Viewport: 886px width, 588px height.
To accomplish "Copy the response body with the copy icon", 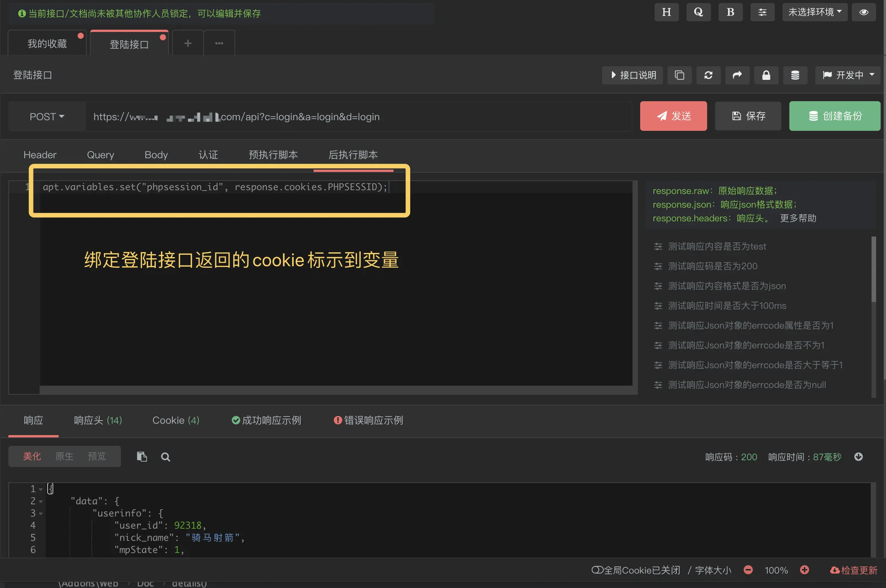I will click(142, 456).
